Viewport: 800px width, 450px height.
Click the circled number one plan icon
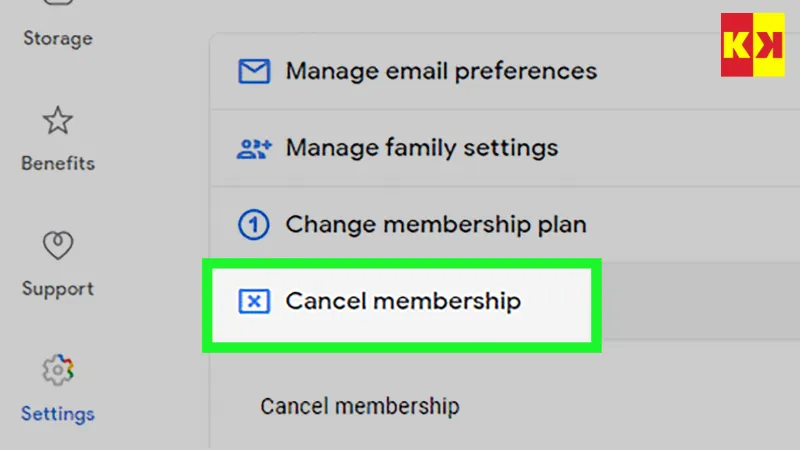tap(254, 225)
